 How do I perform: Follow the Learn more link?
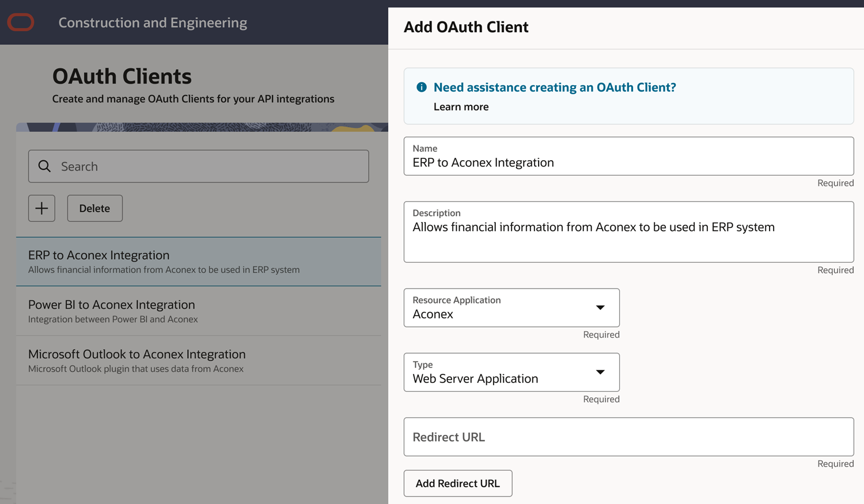pyautogui.click(x=461, y=107)
